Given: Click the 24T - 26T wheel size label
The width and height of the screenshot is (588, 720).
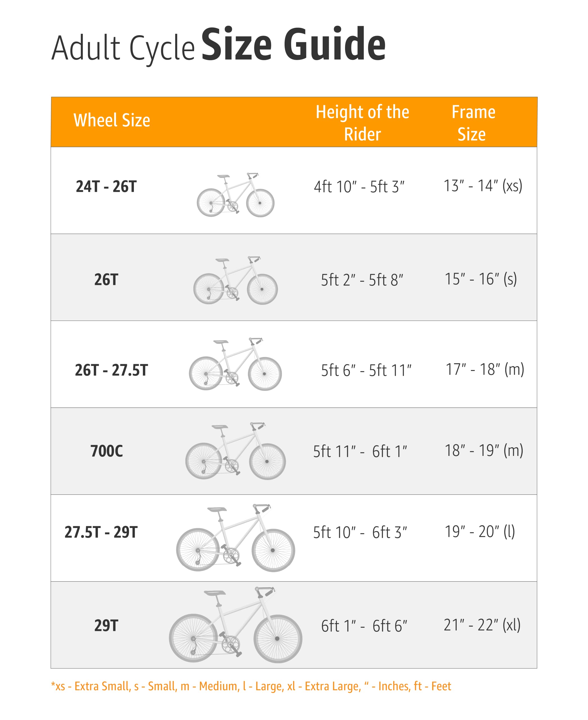Looking at the screenshot, I should [x=106, y=187].
